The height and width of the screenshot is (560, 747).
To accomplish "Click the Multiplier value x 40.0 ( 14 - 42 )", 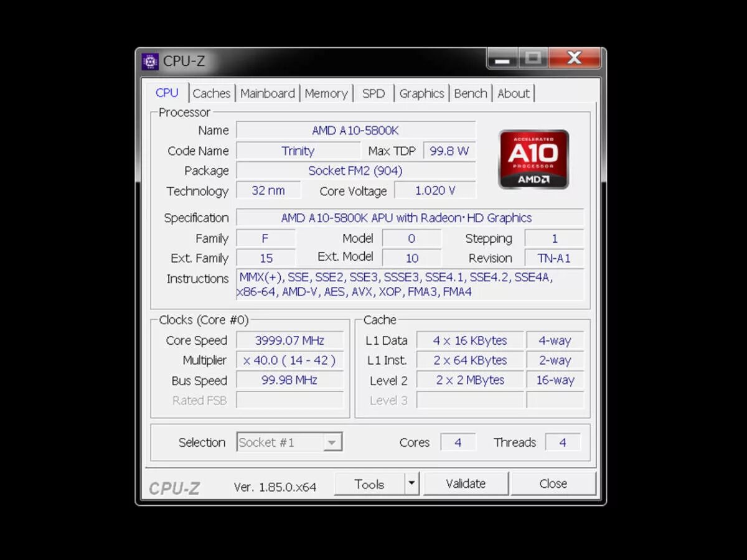I will 289,360.
